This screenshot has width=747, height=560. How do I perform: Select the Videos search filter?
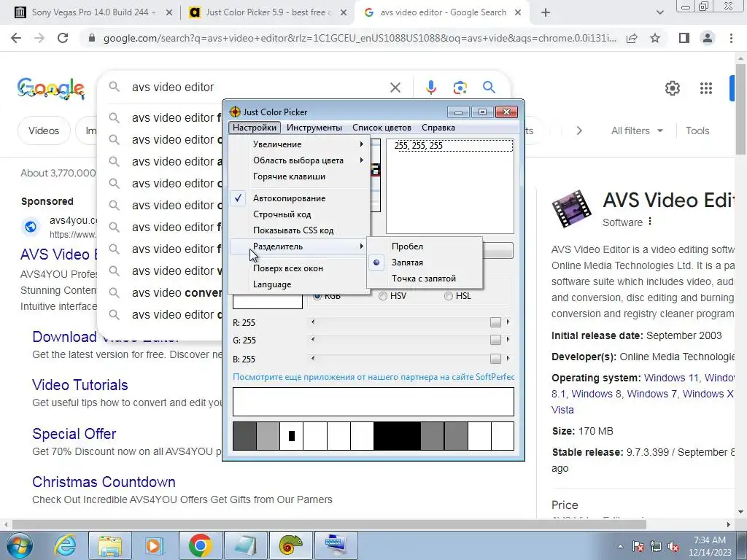click(44, 131)
